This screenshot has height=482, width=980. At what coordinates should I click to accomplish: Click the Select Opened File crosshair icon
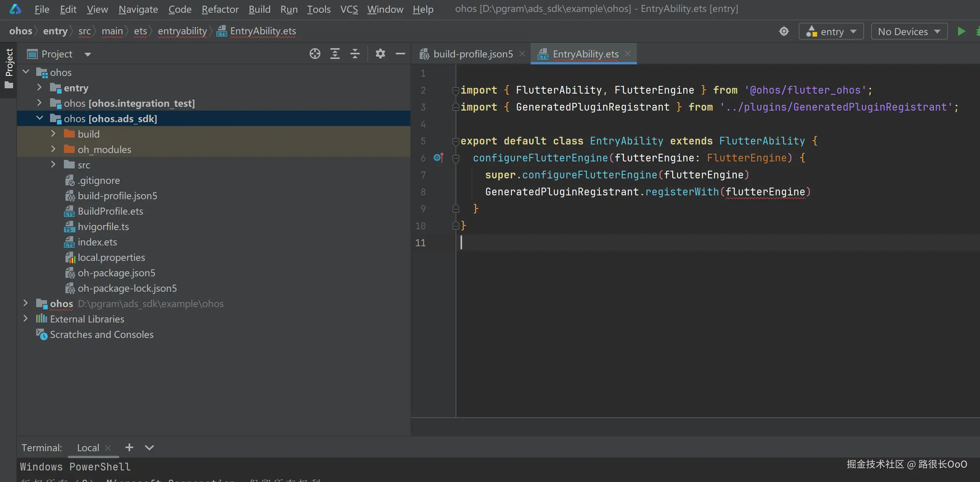(x=315, y=54)
